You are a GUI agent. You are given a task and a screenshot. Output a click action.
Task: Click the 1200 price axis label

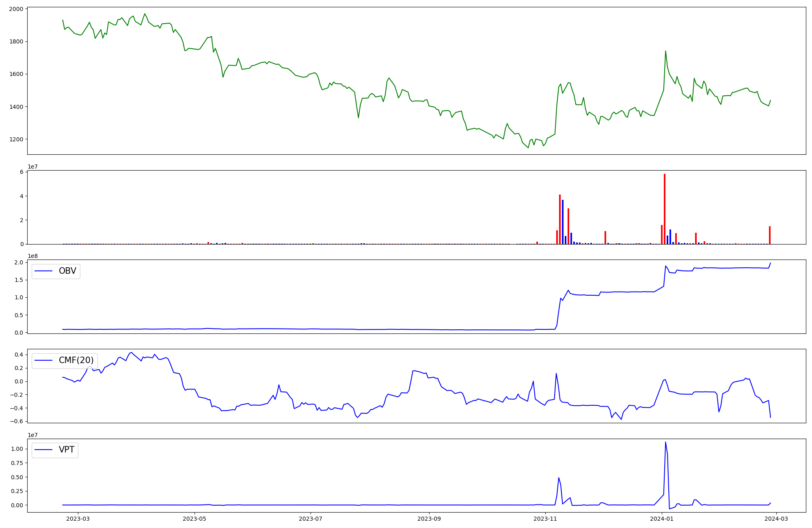(x=16, y=139)
